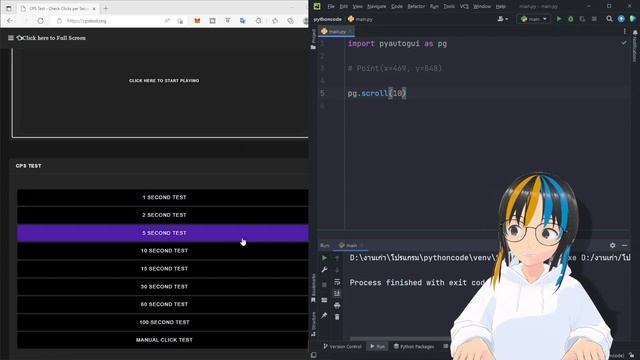
Task: Open the Window menu
Action: (x=482, y=7)
